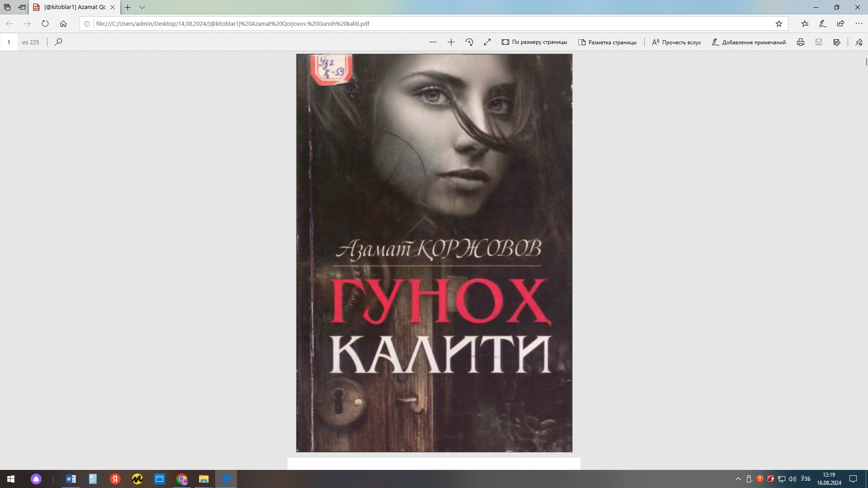Expand the tab list chevron
The height and width of the screenshot is (488, 868).
[x=142, y=7]
